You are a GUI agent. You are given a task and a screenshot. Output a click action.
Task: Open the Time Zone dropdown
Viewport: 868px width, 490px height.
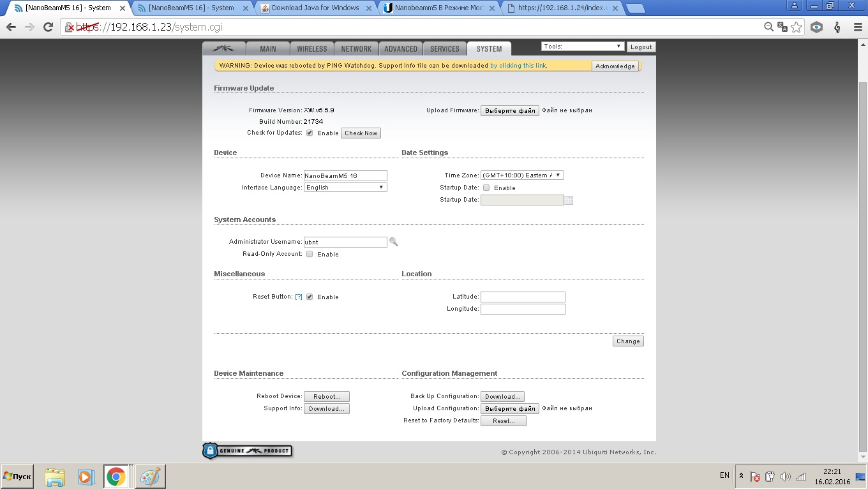[x=522, y=175]
